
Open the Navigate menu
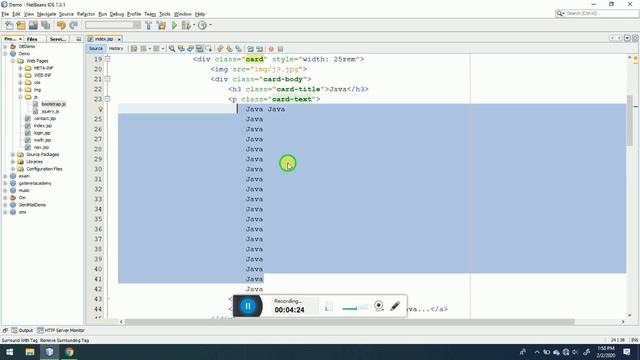[46, 14]
